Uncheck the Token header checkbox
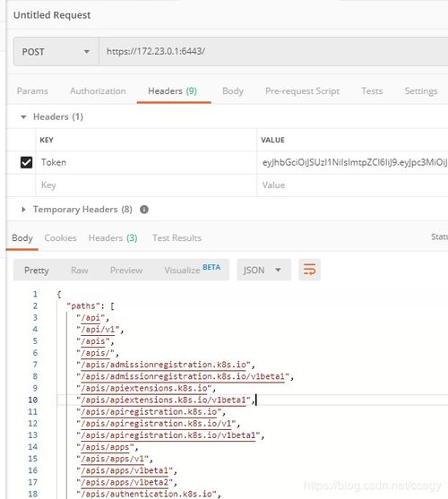Screen dimensions: 448x499 (26, 162)
